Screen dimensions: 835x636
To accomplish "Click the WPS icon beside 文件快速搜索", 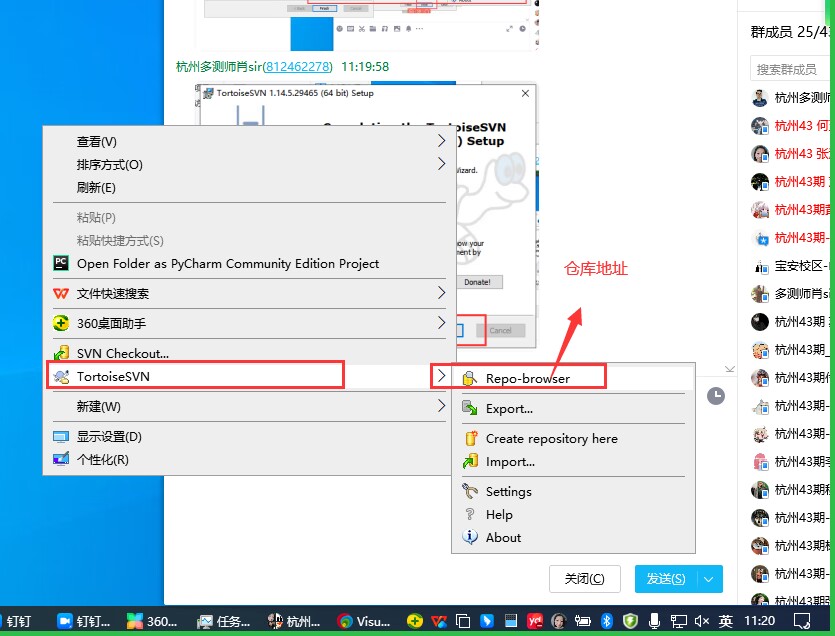I will pyautogui.click(x=61, y=293).
